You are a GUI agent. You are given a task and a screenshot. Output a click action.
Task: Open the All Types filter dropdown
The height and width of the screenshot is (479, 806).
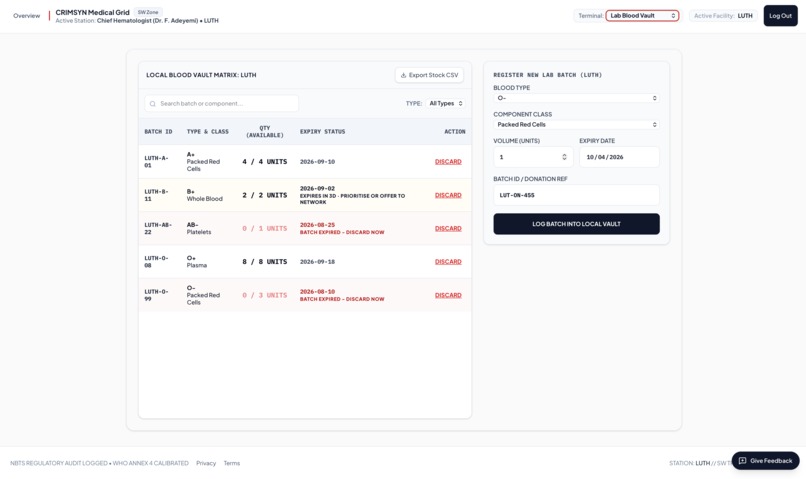(446, 103)
